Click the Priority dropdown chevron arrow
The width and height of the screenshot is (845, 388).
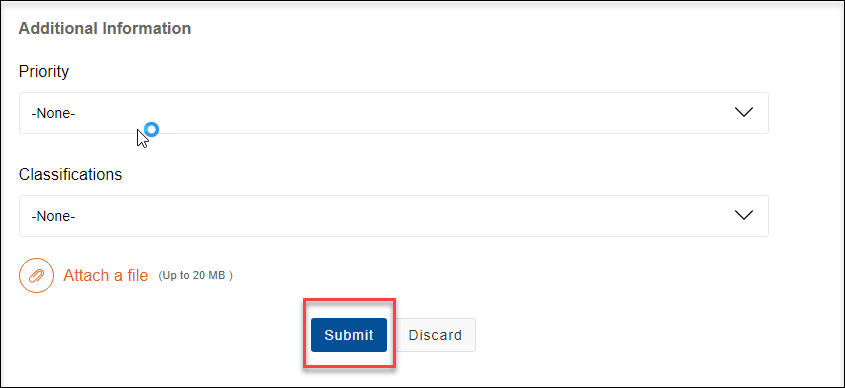(x=744, y=112)
